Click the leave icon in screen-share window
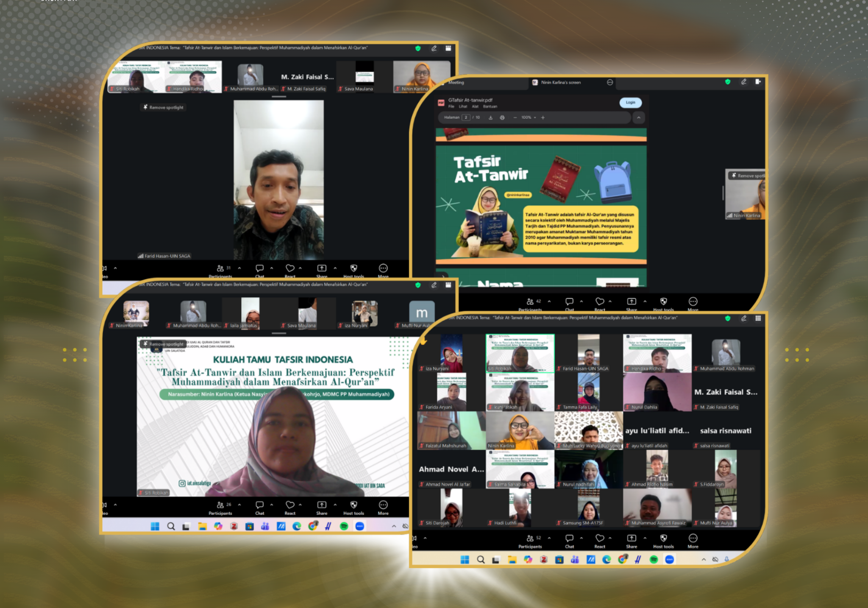Image resolution: width=868 pixels, height=608 pixels. 758,82
